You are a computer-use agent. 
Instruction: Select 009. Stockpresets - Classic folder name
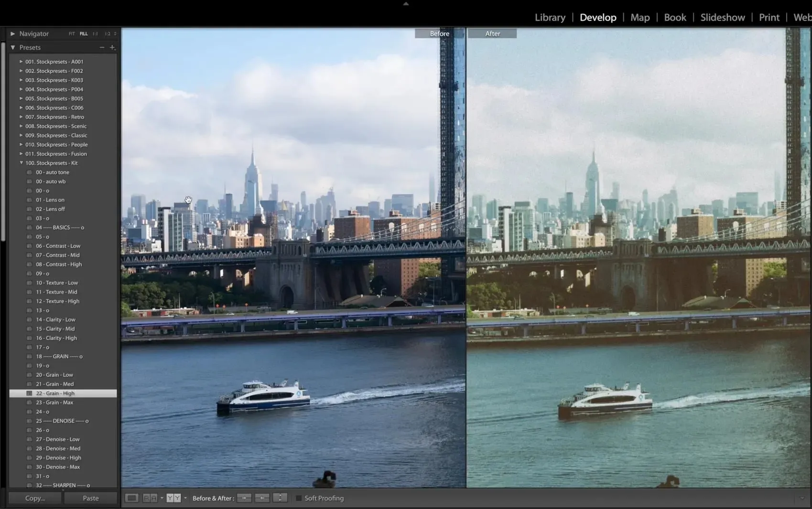pyautogui.click(x=56, y=135)
